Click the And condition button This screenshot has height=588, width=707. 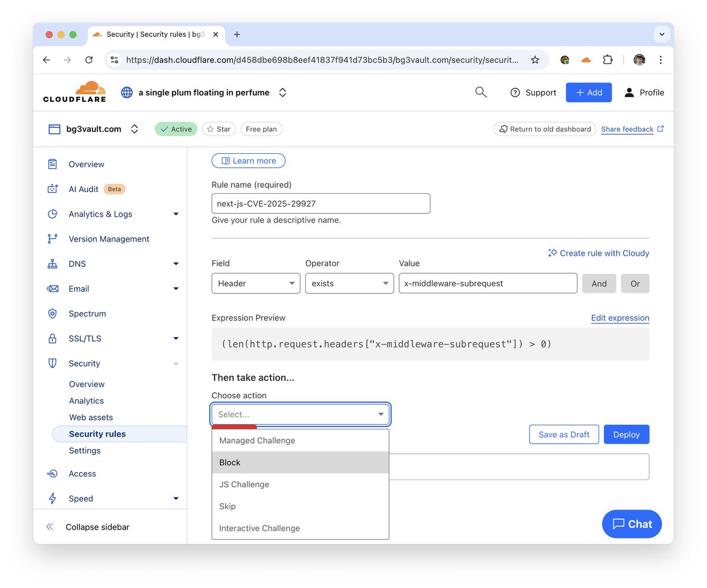pos(599,283)
